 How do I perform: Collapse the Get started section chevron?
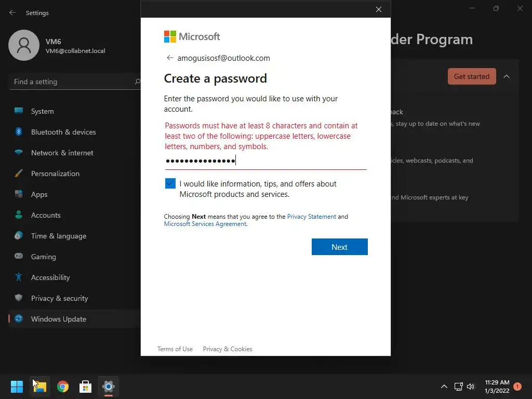point(506,76)
